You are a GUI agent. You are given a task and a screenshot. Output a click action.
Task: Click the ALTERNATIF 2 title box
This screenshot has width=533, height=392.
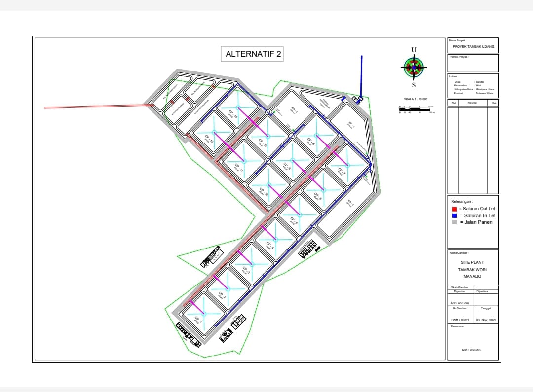point(253,54)
